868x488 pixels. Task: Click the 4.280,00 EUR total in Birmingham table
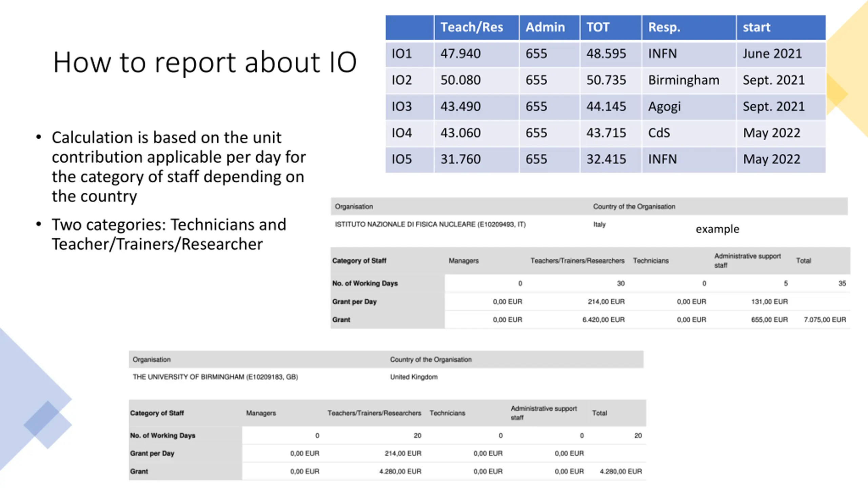coord(620,471)
